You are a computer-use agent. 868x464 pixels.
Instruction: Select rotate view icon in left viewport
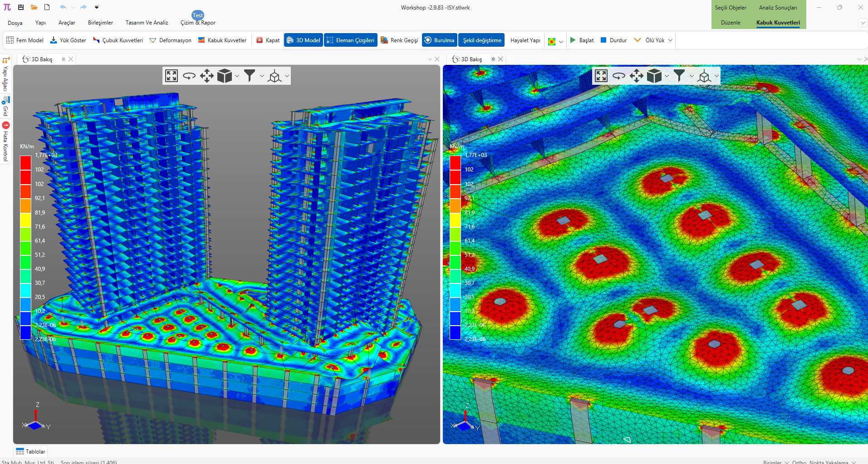[x=189, y=76]
